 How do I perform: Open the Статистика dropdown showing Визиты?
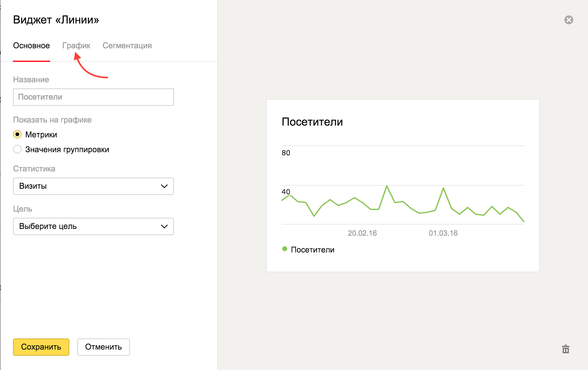click(93, 186)
